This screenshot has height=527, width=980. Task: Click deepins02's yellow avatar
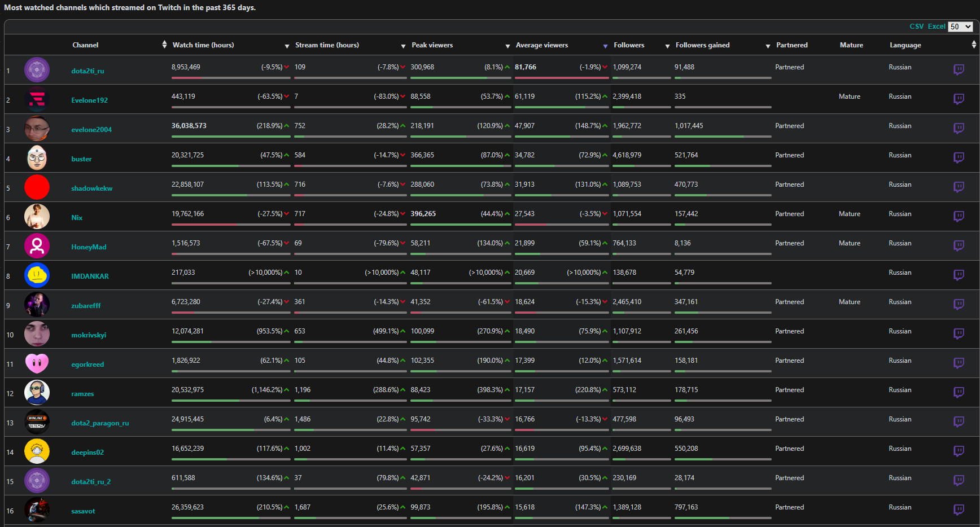point(37,451)
